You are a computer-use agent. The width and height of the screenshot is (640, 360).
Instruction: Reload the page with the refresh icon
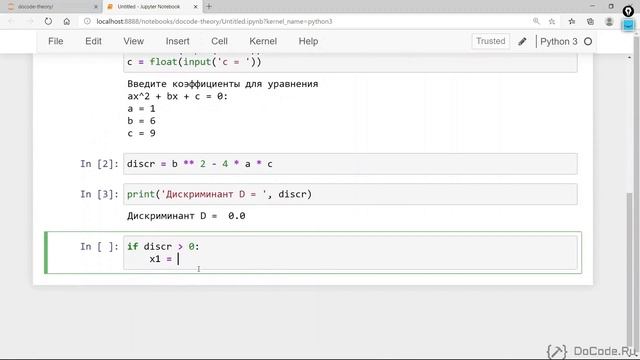click(x=48, y=21)
